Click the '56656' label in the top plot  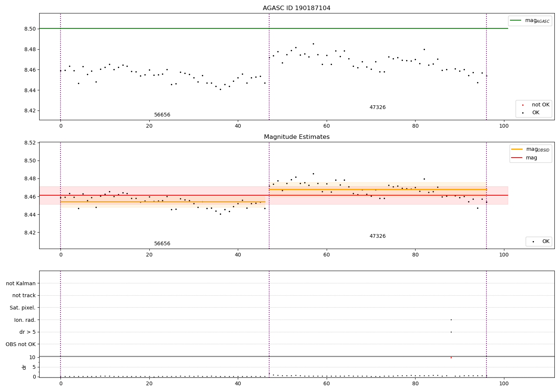pyautogui.click(x=162, y=115)
